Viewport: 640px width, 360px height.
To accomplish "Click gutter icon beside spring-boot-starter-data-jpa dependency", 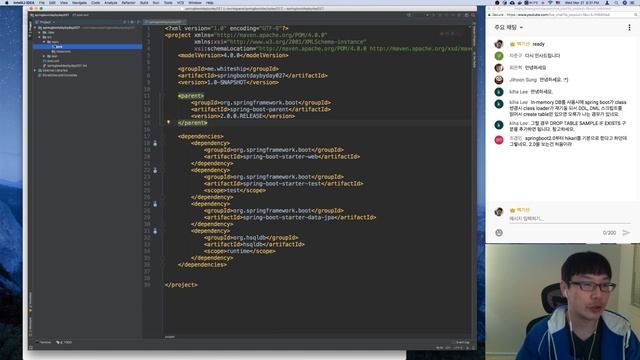I will click(155, 204).
